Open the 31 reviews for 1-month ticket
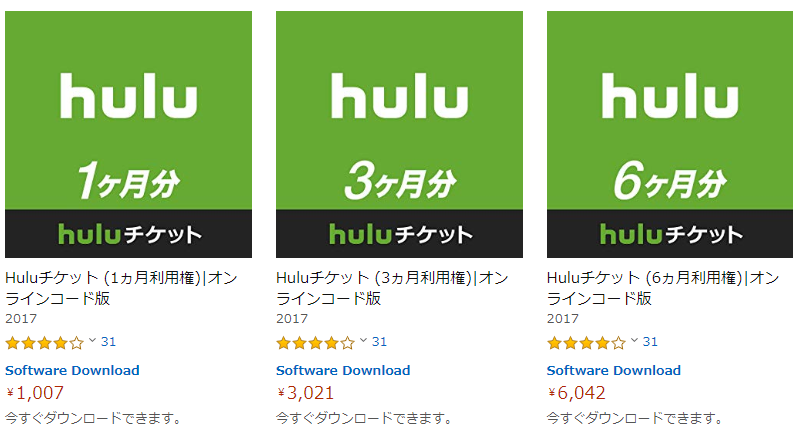 click(108, 341)
